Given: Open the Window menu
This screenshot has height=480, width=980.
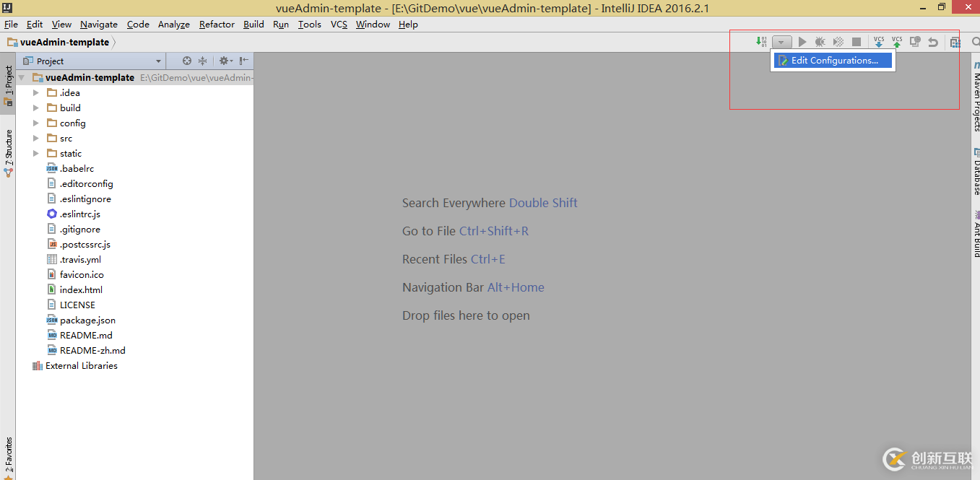Looking at the screenshot, I should 373,24.
